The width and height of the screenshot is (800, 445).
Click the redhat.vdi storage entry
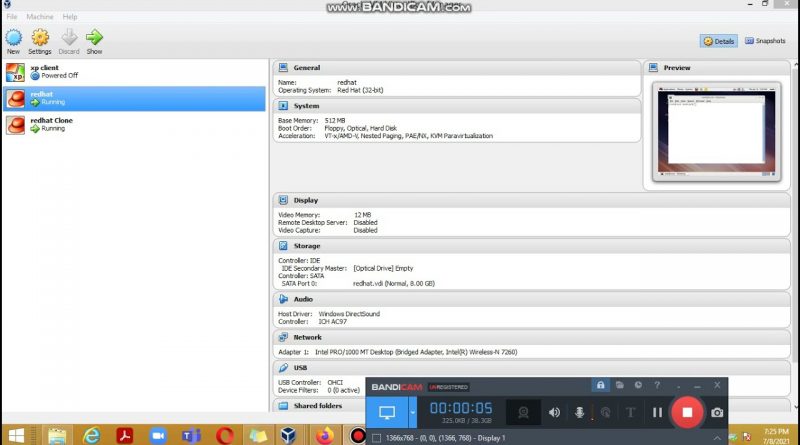pyautogui.click(x=394, y=283)
